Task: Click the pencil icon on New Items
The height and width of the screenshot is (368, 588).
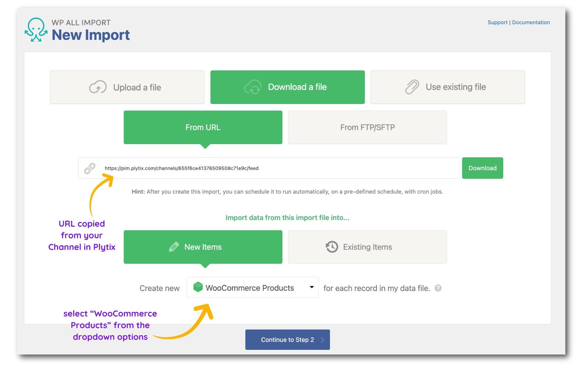Action: coord(174,246)
